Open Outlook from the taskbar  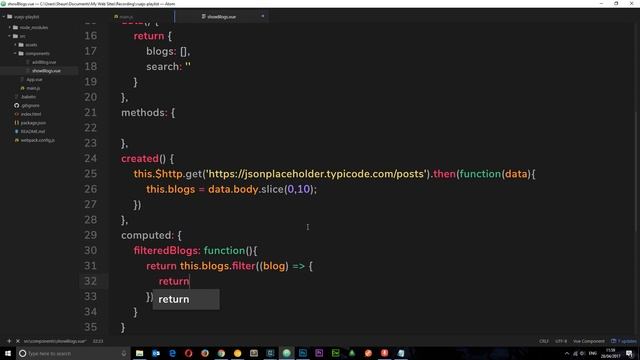(156, 353)
